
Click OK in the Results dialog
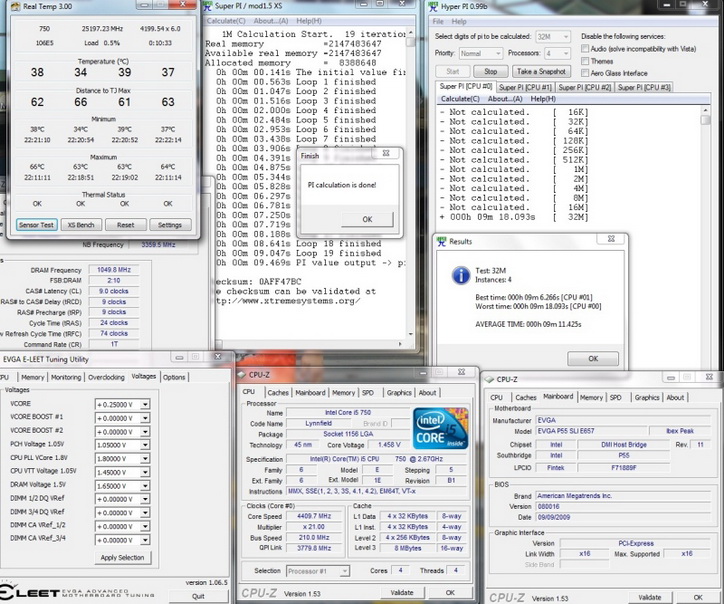click(593, 359)
